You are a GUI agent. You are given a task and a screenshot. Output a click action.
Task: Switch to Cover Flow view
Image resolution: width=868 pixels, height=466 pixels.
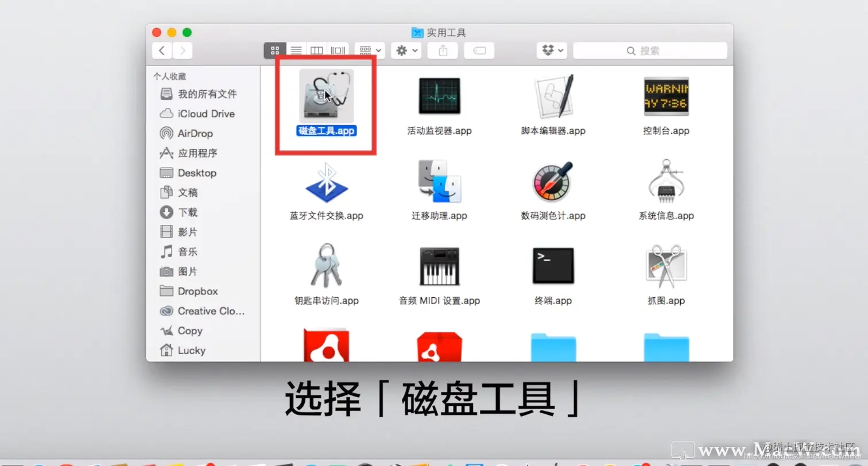(338, 50)
